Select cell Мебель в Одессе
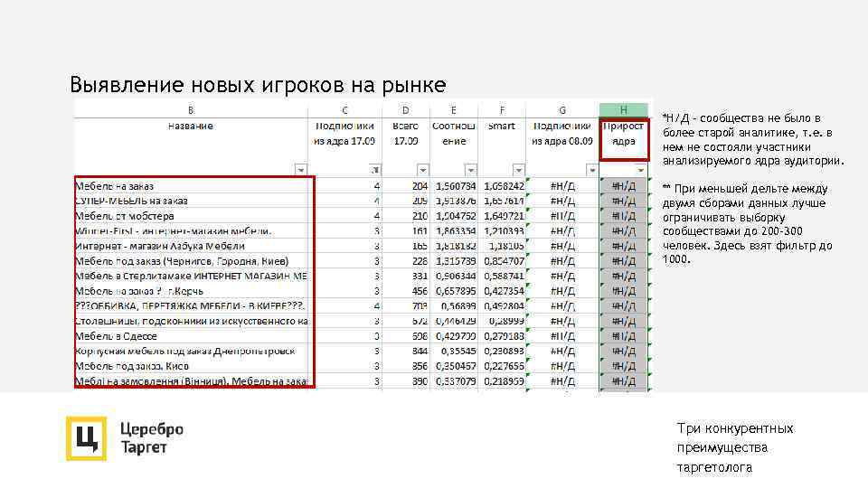Image resolution: width=868 pixels, height=488 pixels. pyautogui.click(x=191, y=336)
